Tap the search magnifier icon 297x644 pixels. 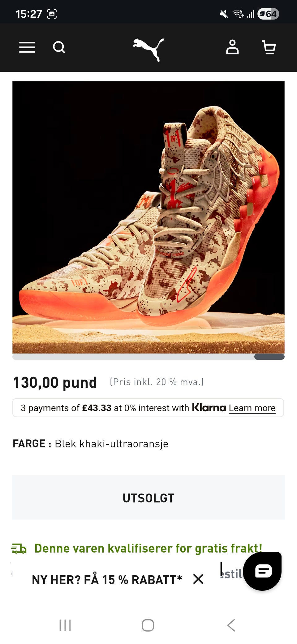point(59,47)
